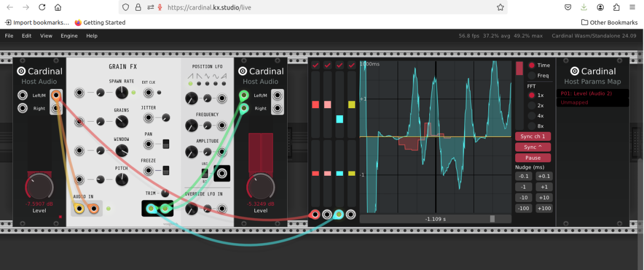Open the File menu

coord(9,36)
